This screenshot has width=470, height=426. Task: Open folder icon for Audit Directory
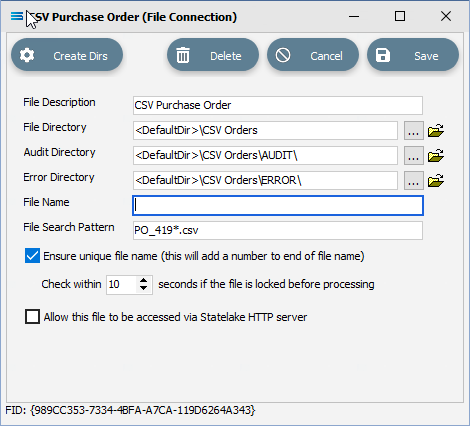tap(436, 155)
